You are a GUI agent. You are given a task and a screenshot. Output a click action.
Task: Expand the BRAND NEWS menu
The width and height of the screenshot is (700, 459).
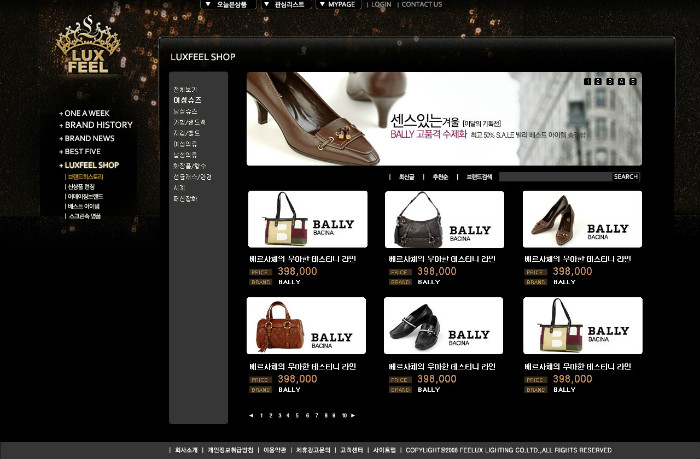tap(87, 138)
